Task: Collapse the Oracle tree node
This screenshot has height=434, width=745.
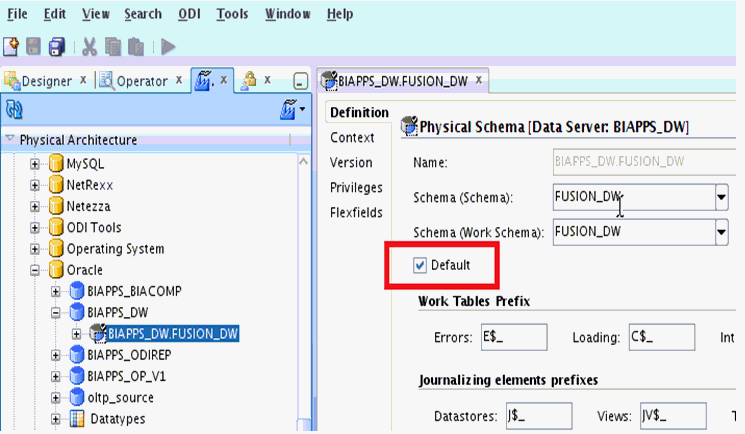Action: 35,270
